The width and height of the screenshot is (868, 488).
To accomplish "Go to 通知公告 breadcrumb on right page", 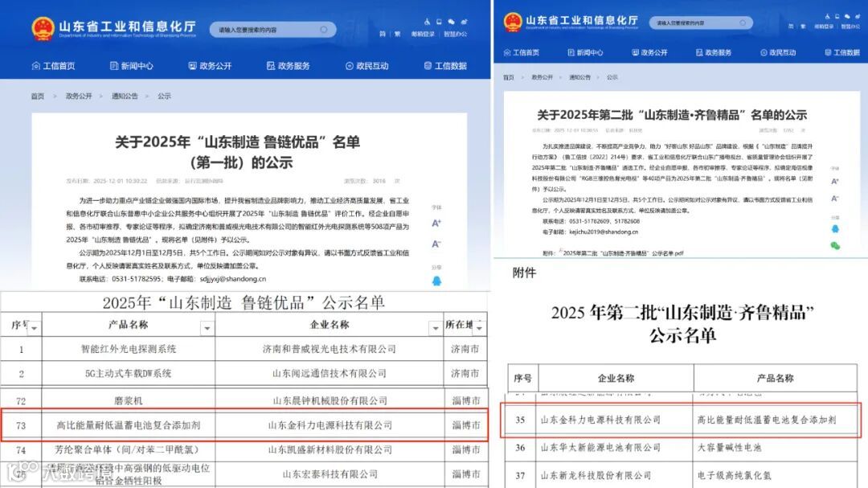I will (579, 77).
